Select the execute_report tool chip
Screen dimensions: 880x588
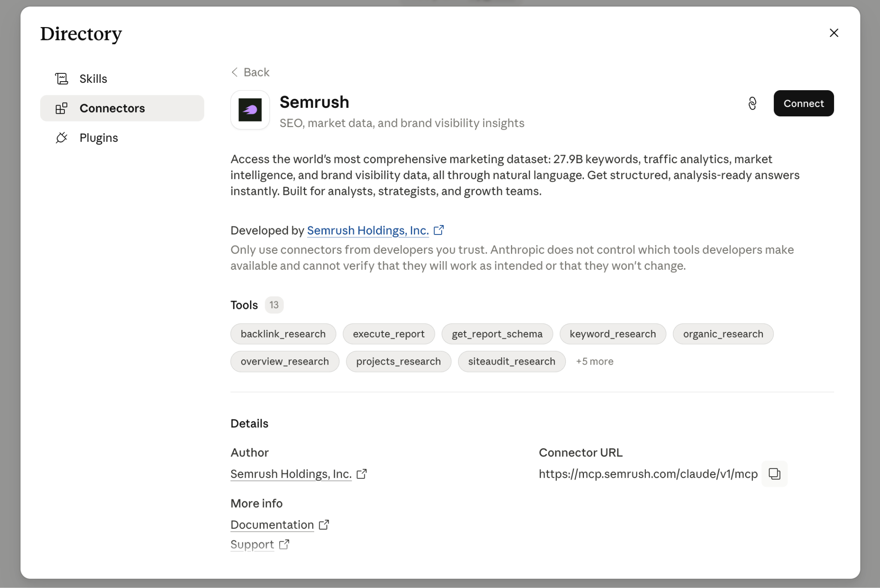click(x=389, y=334)
